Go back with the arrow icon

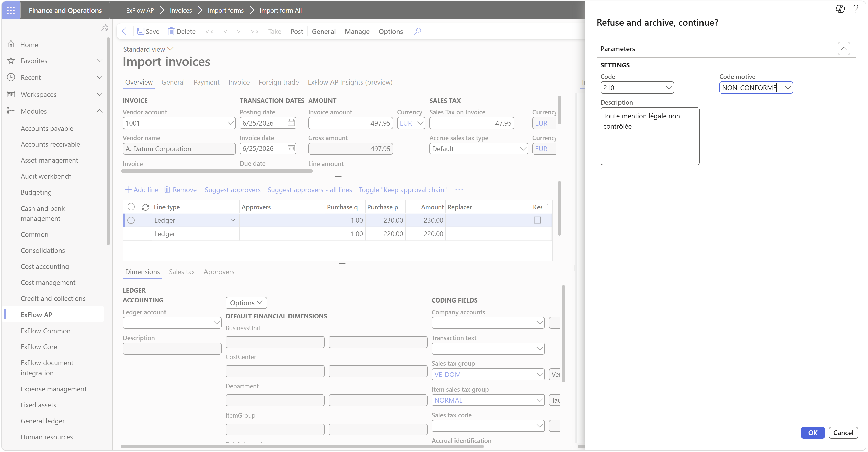(x=126, y=31)
